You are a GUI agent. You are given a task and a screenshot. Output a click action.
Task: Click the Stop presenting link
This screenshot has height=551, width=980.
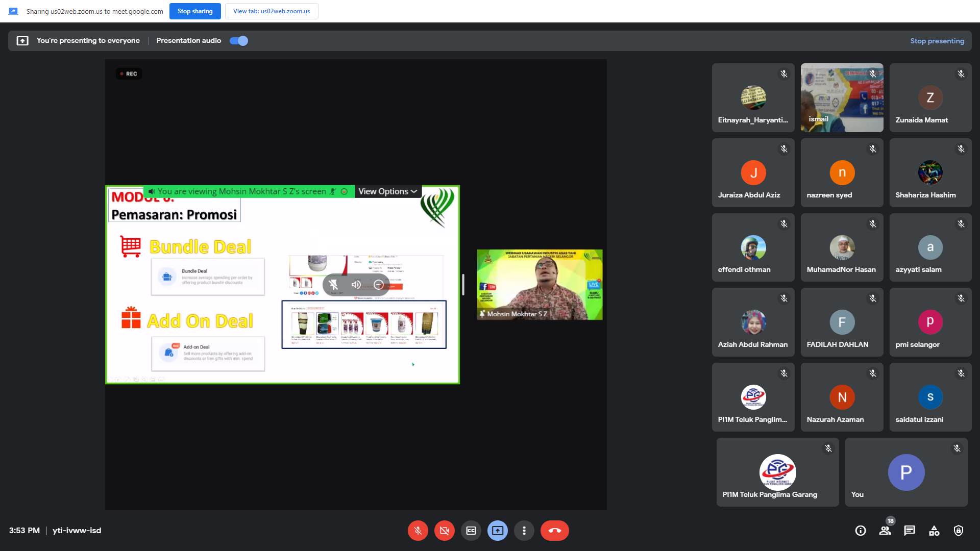coord(937,41)
